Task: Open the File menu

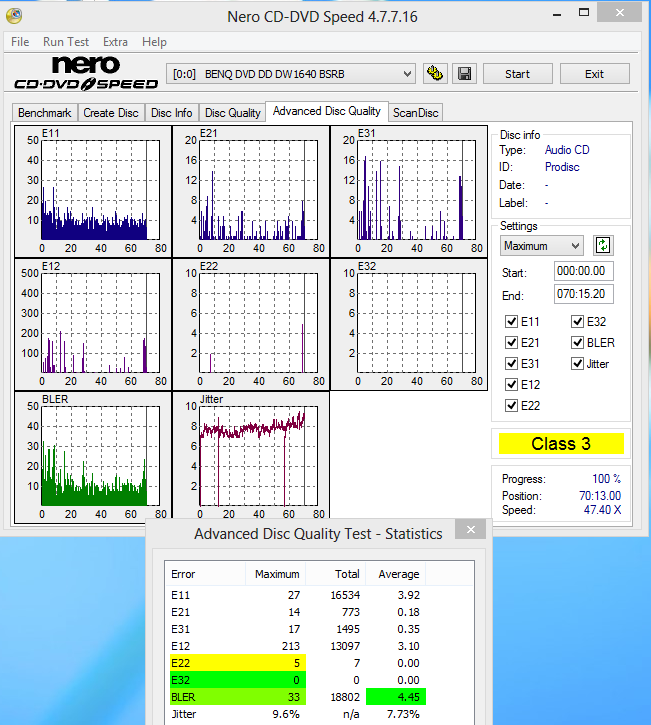Action: pyautogui.click(x=20, y=42)
